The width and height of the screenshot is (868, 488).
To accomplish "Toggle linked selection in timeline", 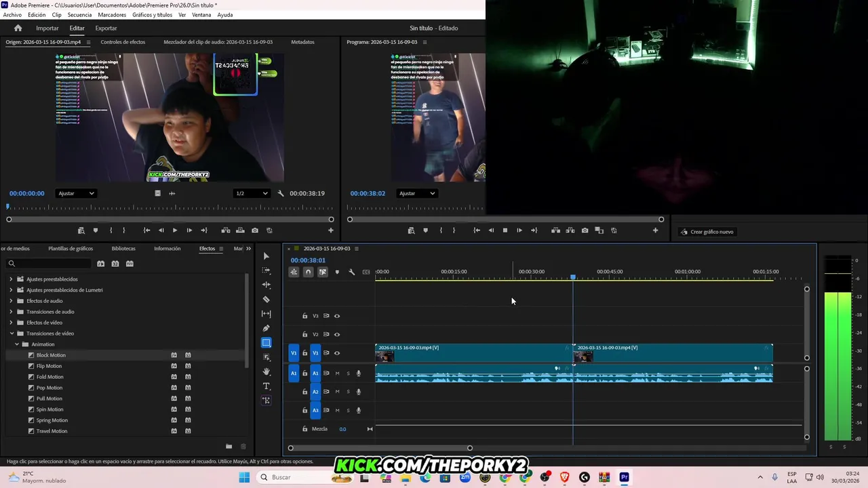I will click(x=322, y=272).
